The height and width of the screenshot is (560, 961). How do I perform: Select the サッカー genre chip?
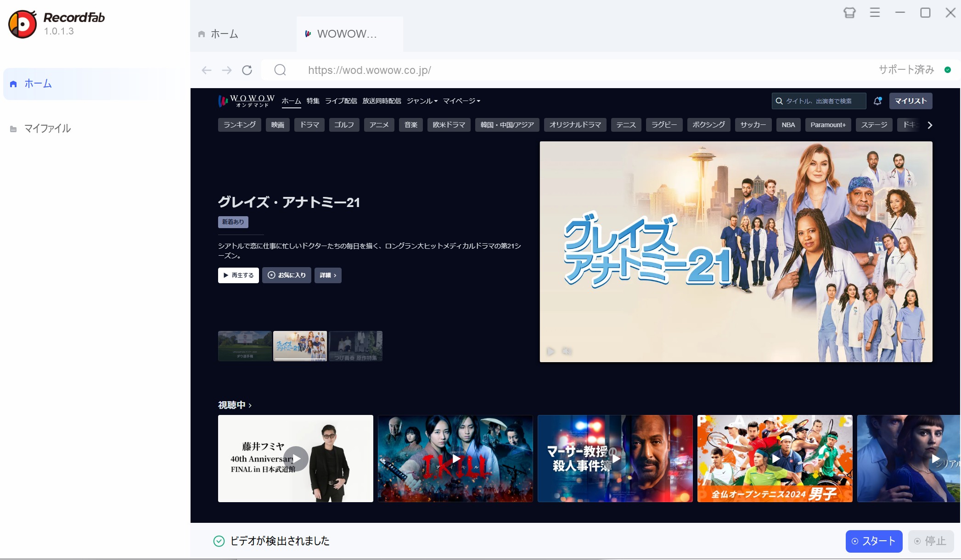(753, 125)
